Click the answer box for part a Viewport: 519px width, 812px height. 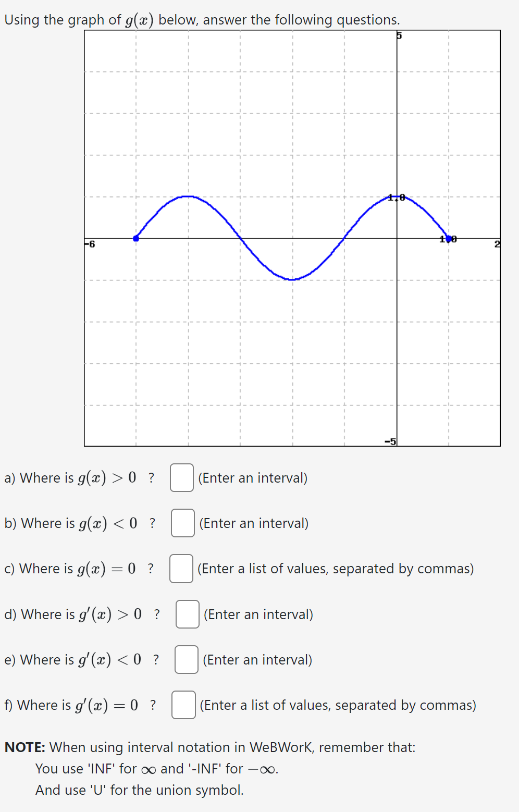click(182, 478)
